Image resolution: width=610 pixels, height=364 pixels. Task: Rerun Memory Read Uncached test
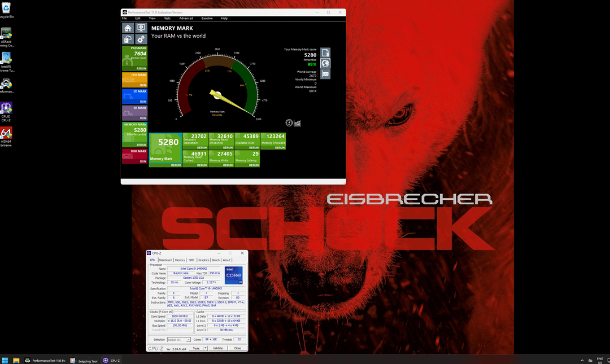(228, 148)
